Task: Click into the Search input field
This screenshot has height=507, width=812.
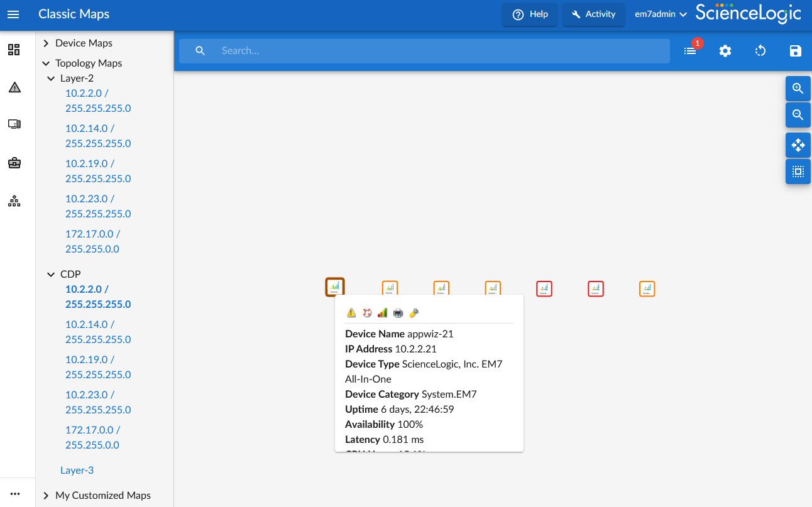Action: 440,51
